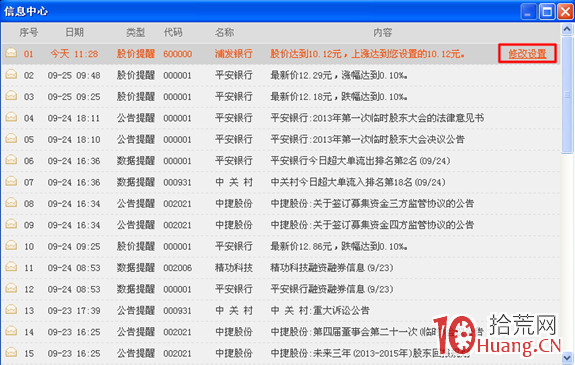Screen dimensions: 575x365
Task: Sort by the 日期 column header
Action: click(74, 32)
